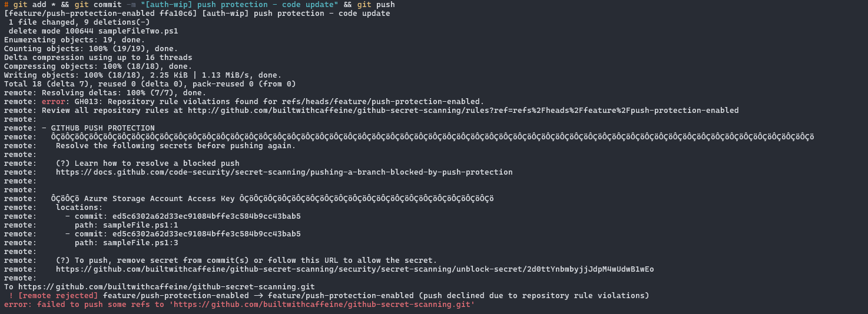Click the 'GITHUB PUSH PROTECTION' heading
The height and width of the screenshot is (314, 868).
[x=103, y=128]
